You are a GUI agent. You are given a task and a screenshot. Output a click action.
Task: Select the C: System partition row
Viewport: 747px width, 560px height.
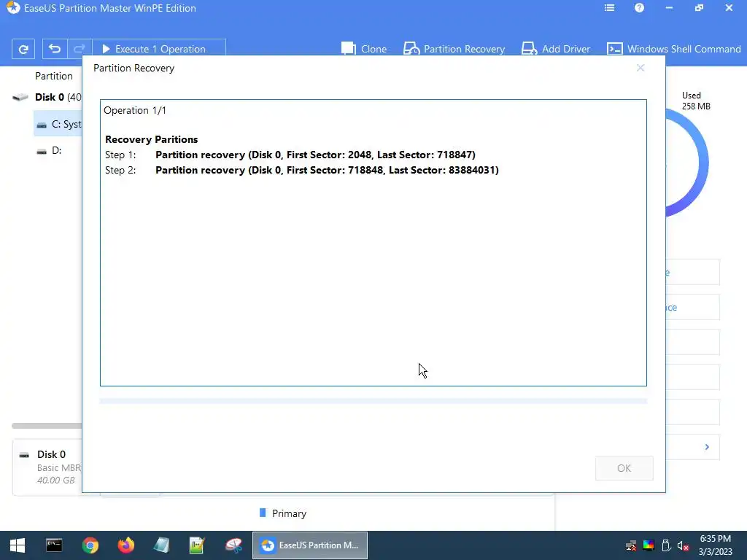58,124
